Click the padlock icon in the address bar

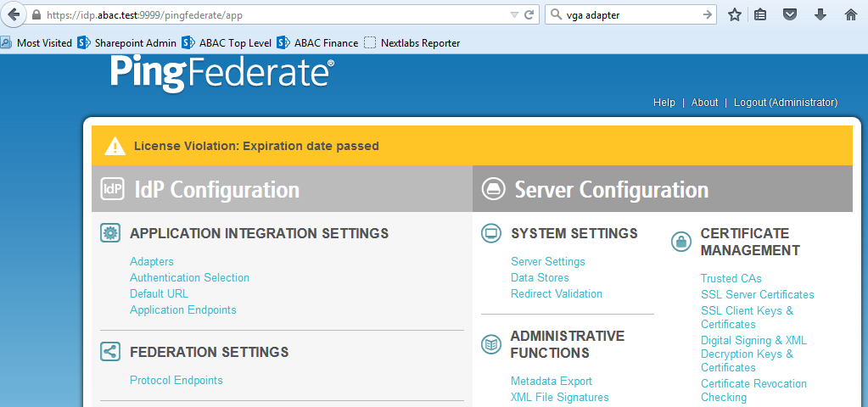click(x=36, y=15)
